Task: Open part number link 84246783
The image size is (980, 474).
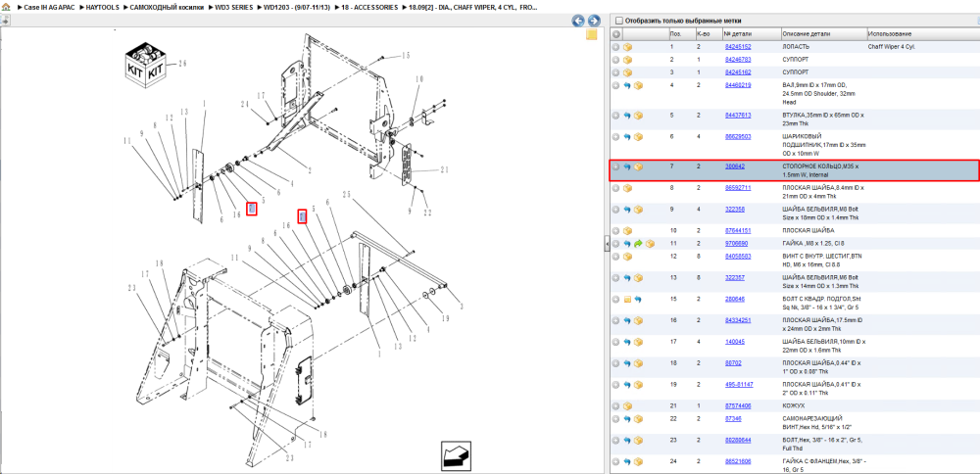Action: tap(738, 60)
